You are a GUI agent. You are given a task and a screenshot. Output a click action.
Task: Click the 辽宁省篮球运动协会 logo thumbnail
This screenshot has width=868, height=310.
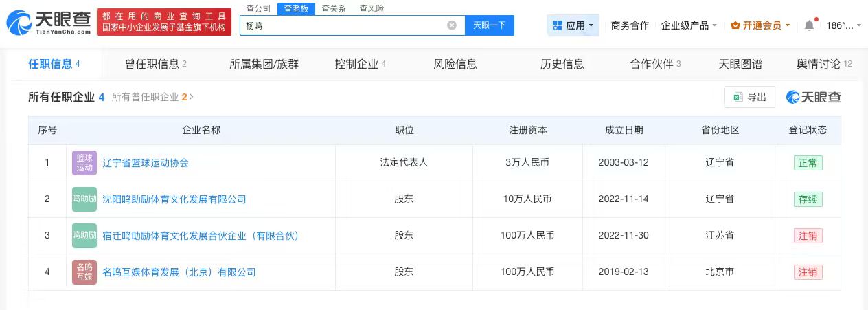(x=84, y=163)
